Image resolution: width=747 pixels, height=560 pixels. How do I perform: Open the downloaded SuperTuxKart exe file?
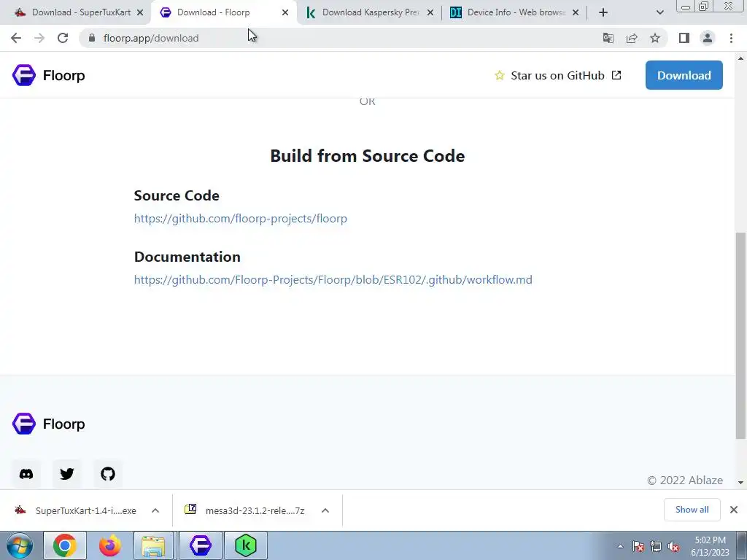[x=76, y=510]
